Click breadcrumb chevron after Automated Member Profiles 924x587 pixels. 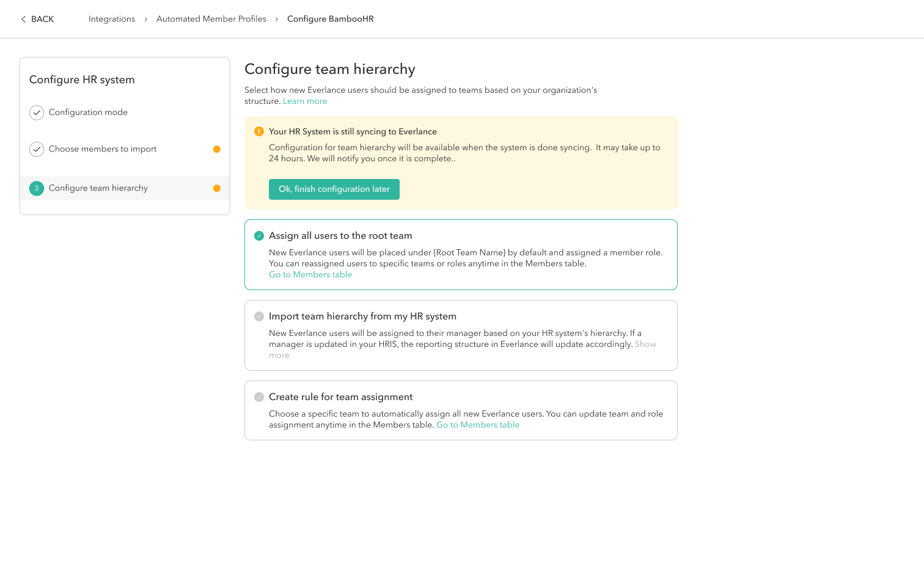(277, 20)
